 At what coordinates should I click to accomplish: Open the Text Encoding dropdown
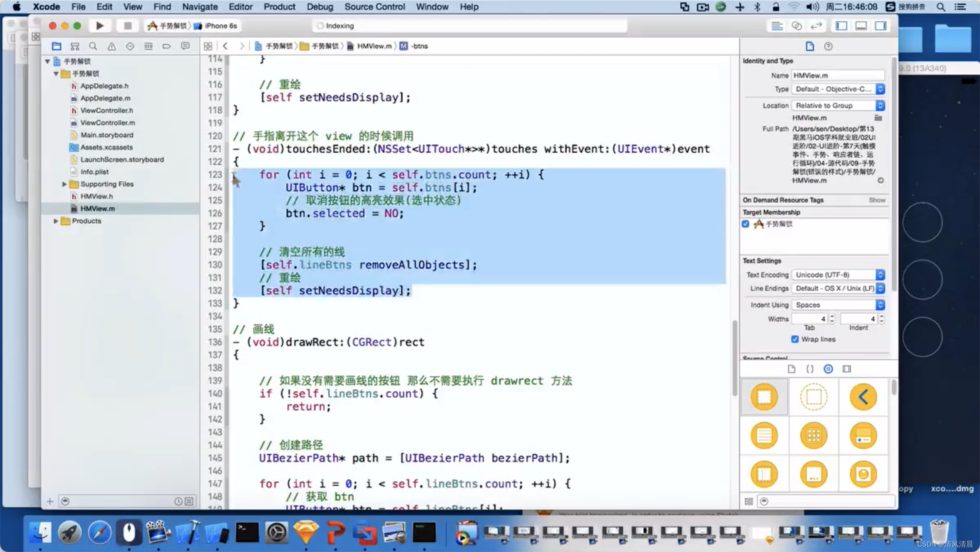[x=838, y=275]
